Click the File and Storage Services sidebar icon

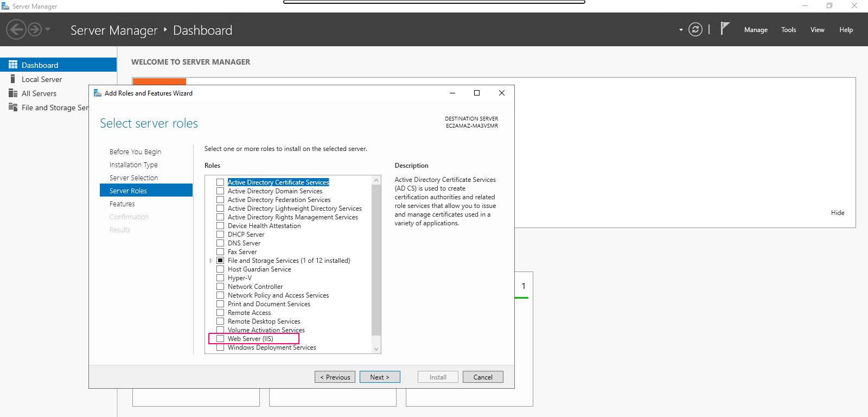(x=13, y=107)
